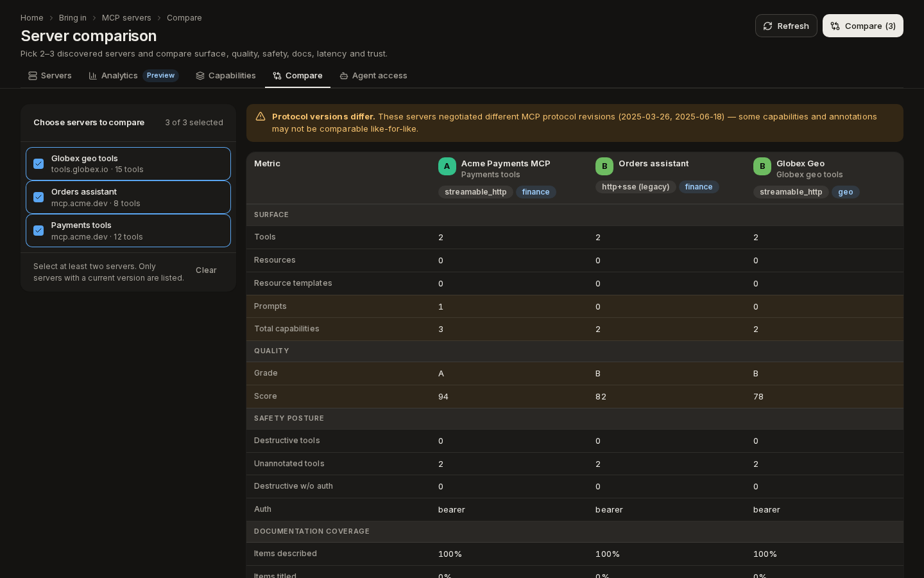Select the Compare tab
Image resolution: width=924 pixels, height=578 pixels.
(x=298, y=76)
